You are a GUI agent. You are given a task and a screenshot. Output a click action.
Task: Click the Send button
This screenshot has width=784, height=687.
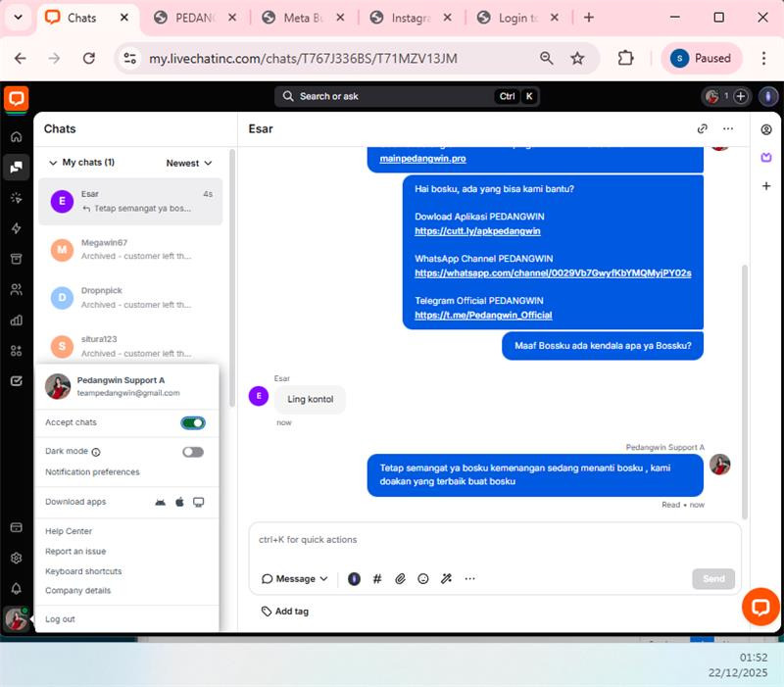point(713,579)
